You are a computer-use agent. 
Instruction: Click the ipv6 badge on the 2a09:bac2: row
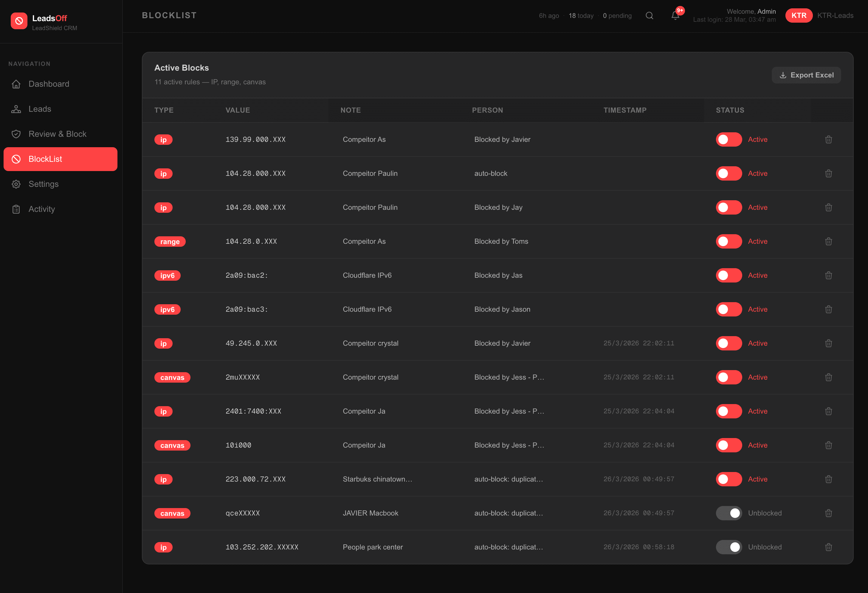point(167,275)
